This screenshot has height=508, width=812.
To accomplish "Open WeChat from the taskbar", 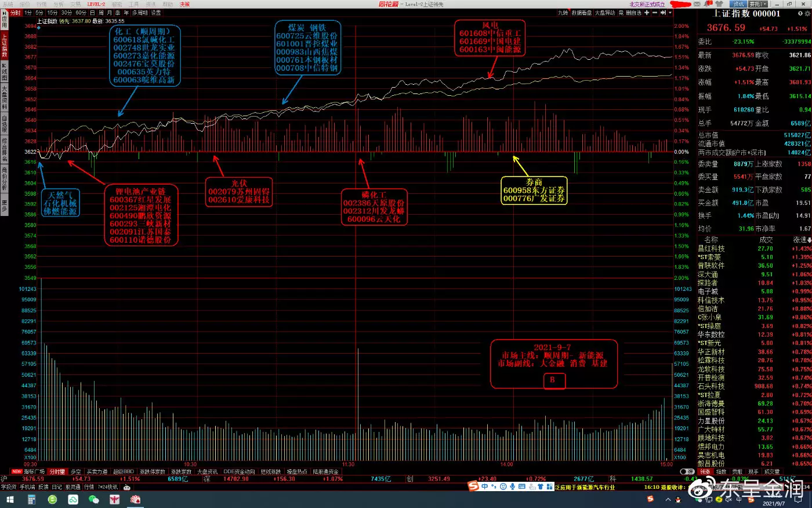I will coord(93,499).
